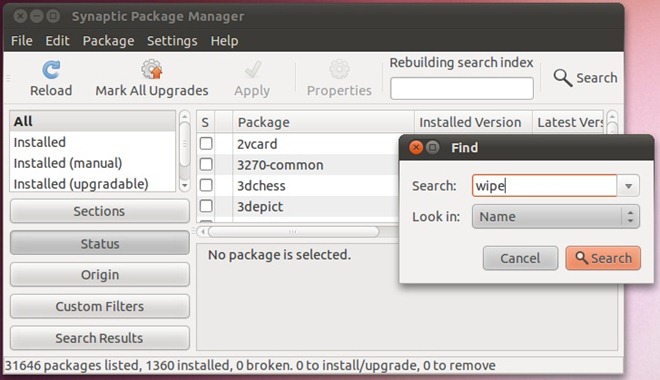Toggle the 3depict package checkbox
Image resolution: width=660 pixels, height=380 pixels.
(x=206, y=206)
